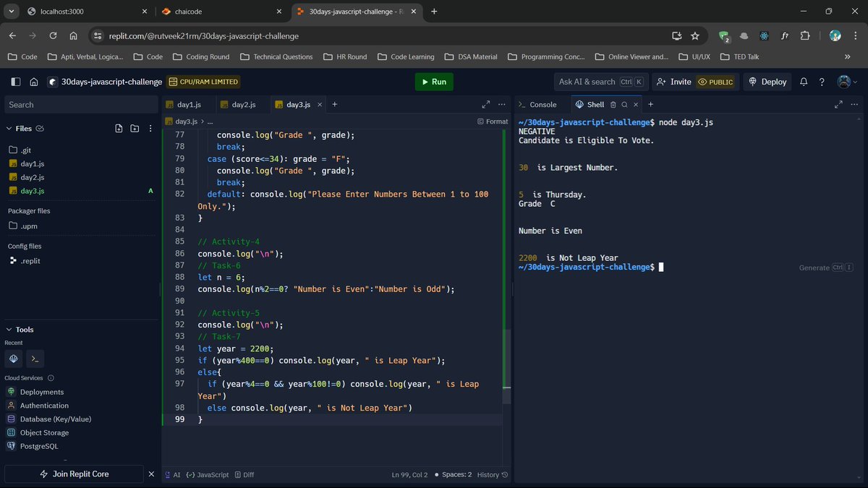This screenshot has height=488, width=868.
Task: Change indentation via Spaces: 2
Action: 452,475
